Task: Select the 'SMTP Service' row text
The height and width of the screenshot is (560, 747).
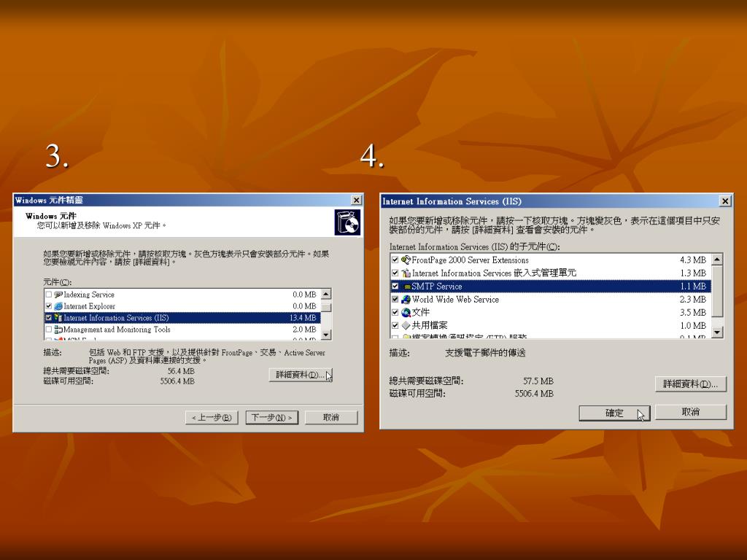Action: (x=437, y=286)
